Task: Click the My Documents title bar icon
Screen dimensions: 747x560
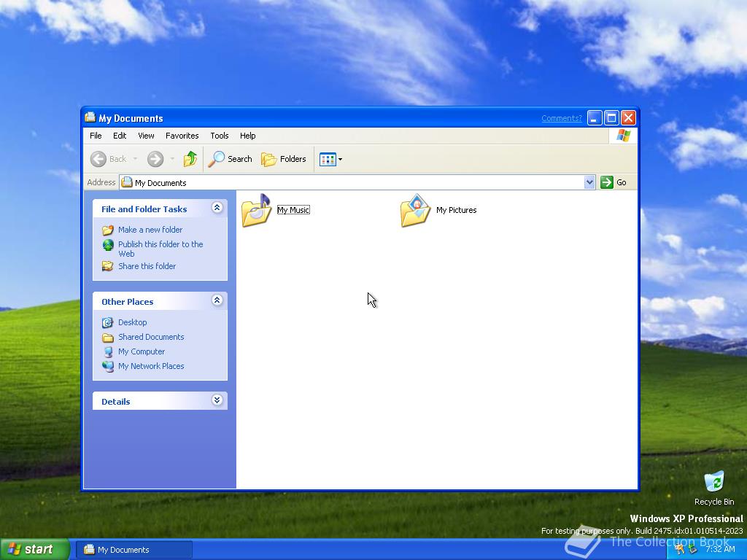Action: [90, 117]
